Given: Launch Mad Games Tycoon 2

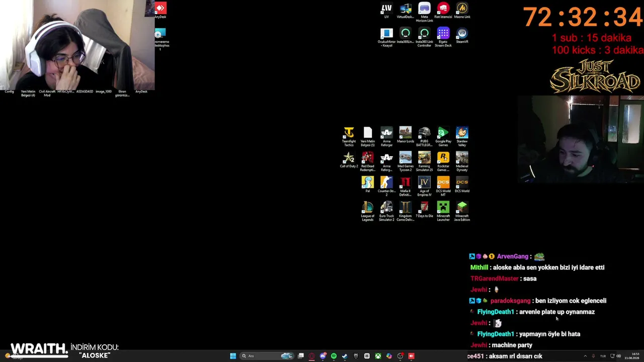Looking at the screenshot, I should point(406,162).
